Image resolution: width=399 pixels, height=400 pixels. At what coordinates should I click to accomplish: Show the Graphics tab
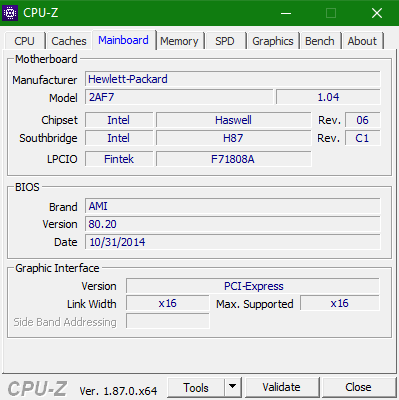(273, 41)
